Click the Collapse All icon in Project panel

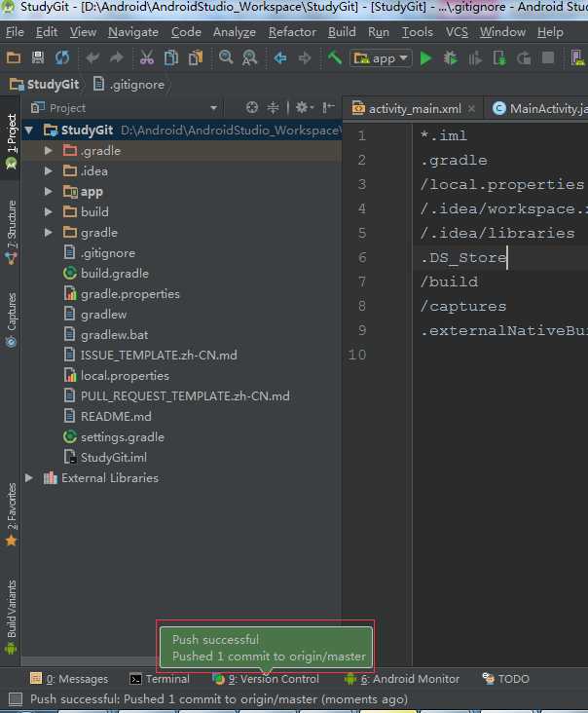pyautogui.click(x=273, y=108)
